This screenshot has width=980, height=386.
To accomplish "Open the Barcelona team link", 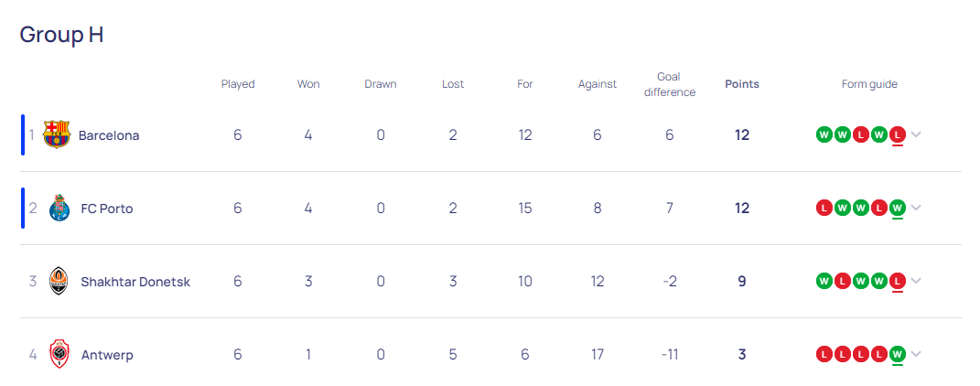I will click(x=109, y=135).
